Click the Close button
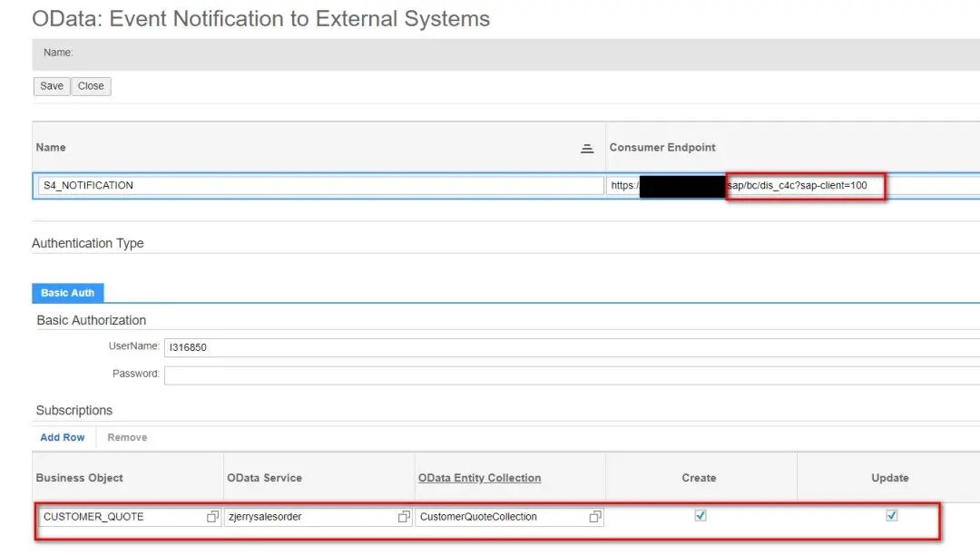 point(91,86)
